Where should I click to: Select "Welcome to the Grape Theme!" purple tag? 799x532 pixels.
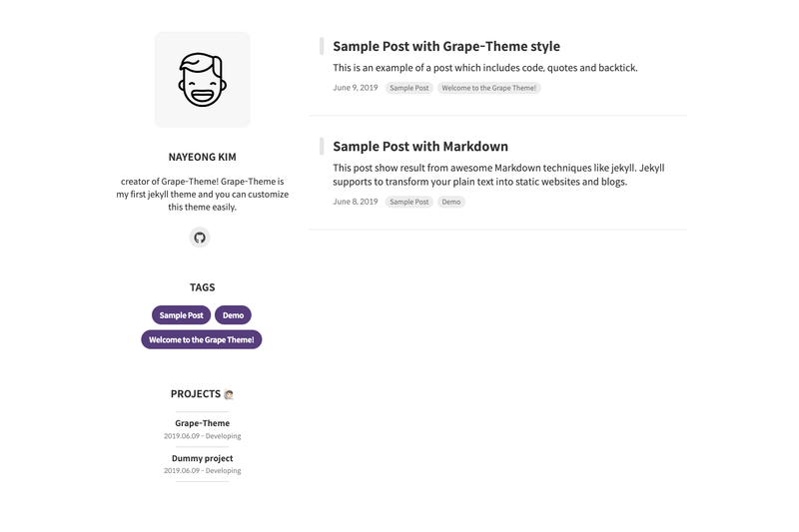(202, 339)
